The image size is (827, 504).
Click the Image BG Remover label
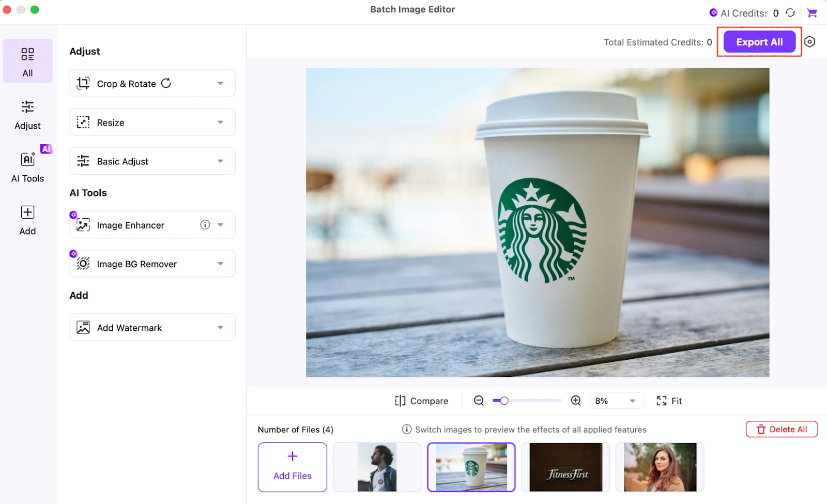(137, 264)
